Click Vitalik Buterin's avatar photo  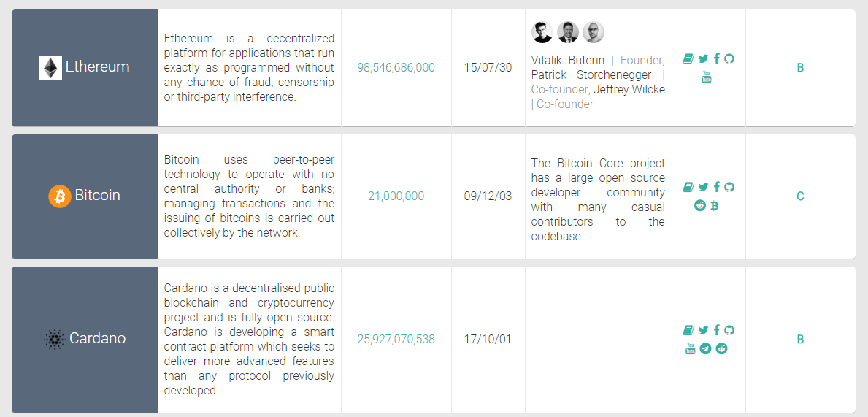[542, 32]
